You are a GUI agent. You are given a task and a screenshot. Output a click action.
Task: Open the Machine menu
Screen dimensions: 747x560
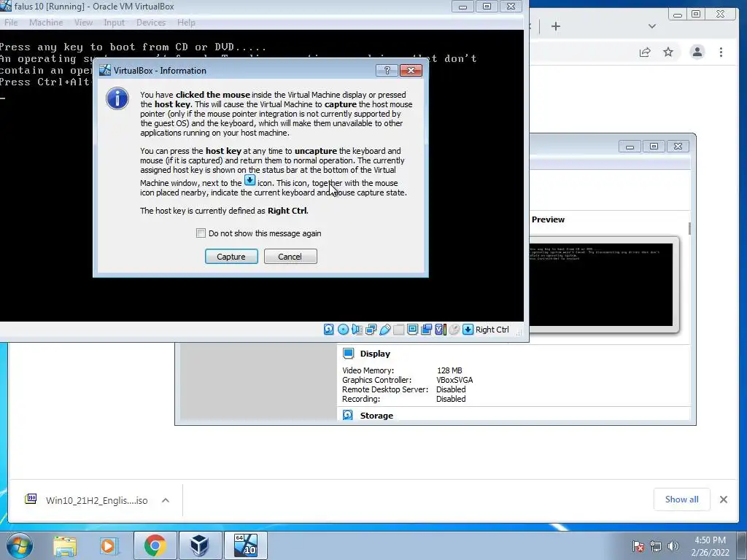[x=46, y=23]
